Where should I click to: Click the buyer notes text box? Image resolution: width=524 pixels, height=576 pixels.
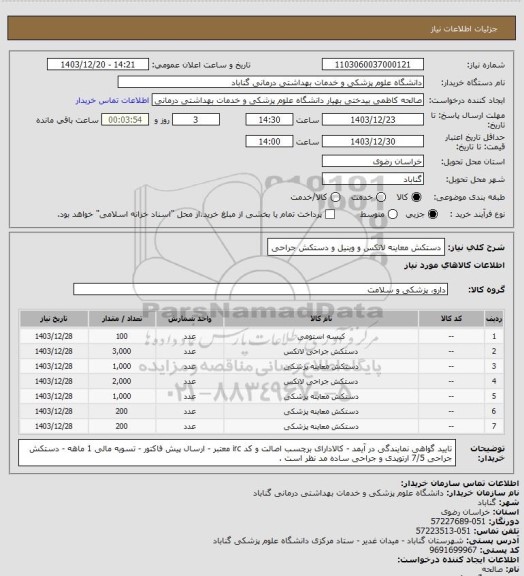click(x=237, y=453)
